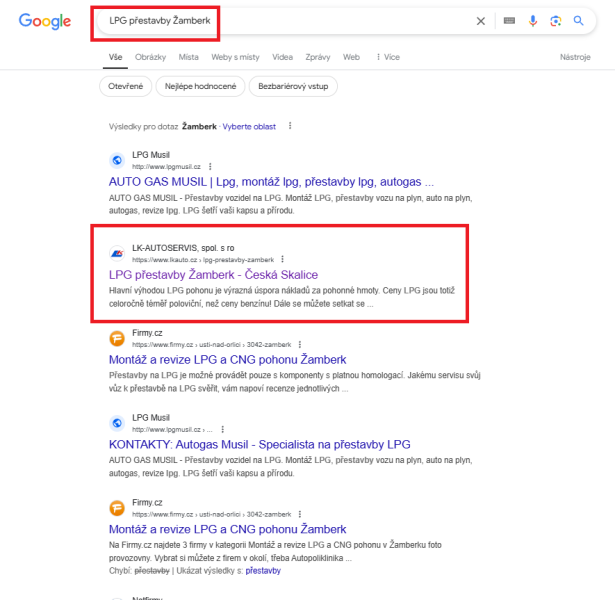Click the second Firmy.cz orange favicon

click(x=117, y=508)
